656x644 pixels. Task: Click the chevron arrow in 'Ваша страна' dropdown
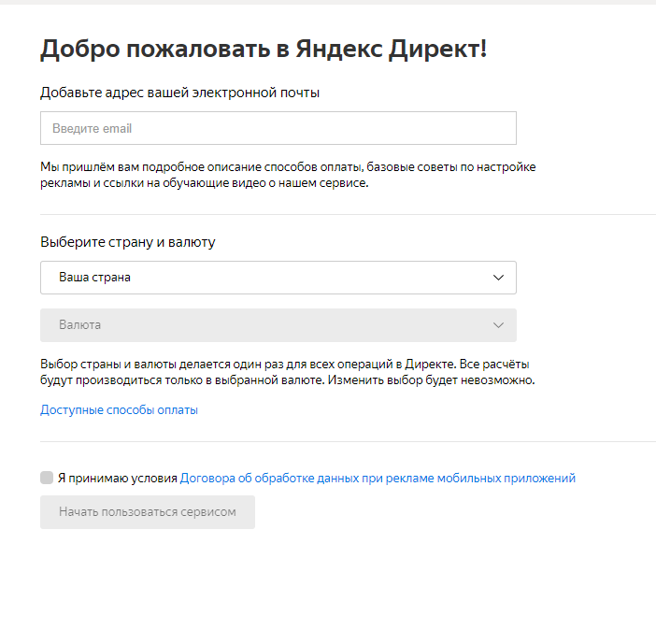point(498,278)
